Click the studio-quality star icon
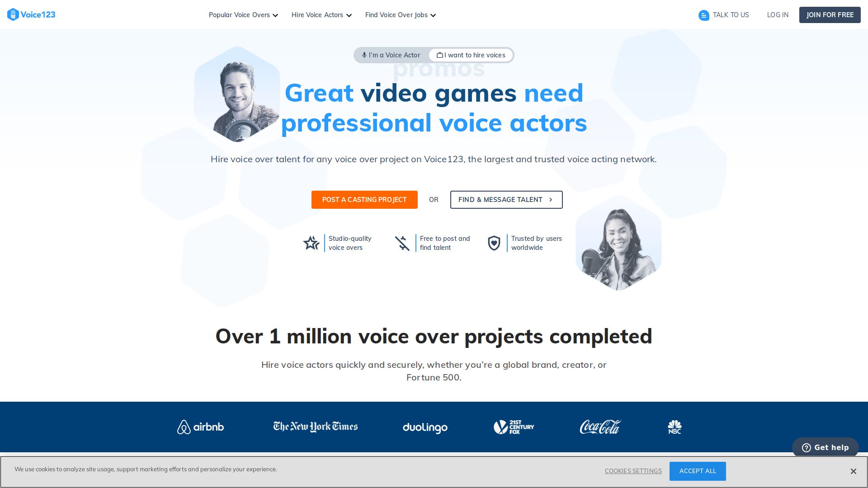 click(311, 243)
